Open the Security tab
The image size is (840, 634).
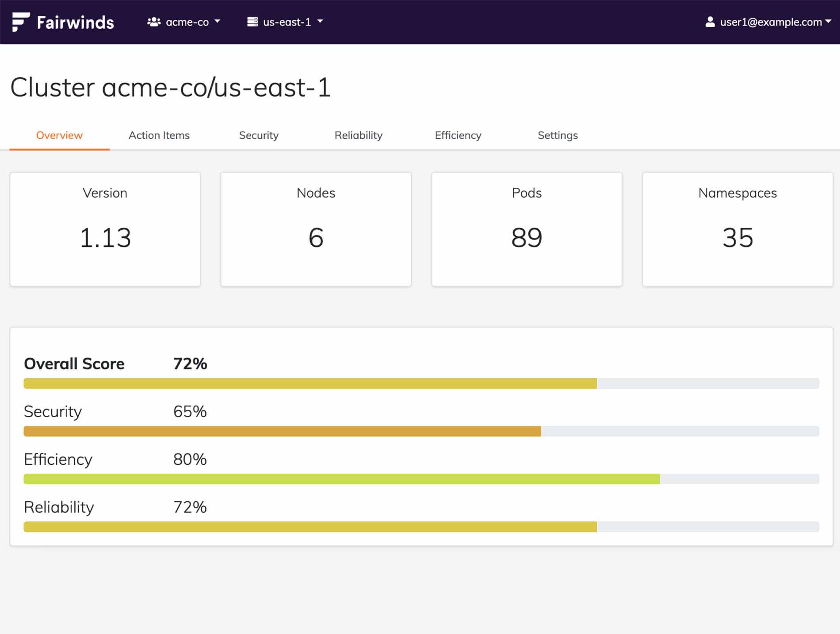pos(259,135)
